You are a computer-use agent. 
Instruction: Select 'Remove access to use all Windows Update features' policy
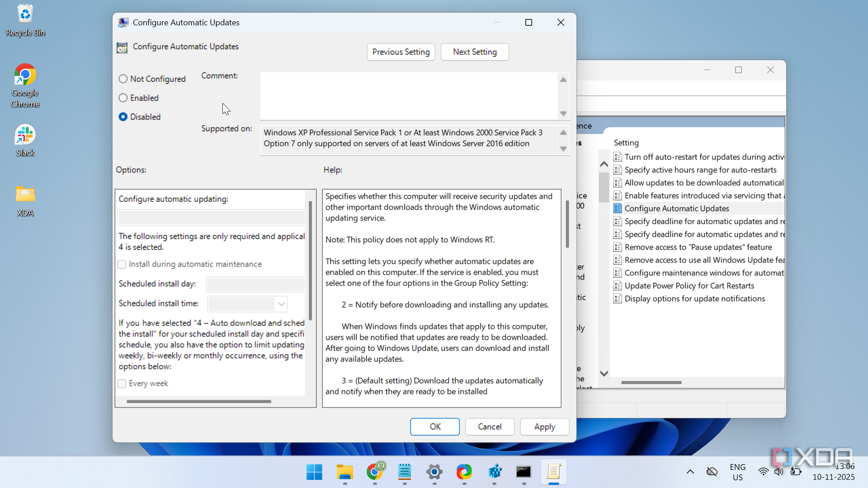tap(699, 260)
